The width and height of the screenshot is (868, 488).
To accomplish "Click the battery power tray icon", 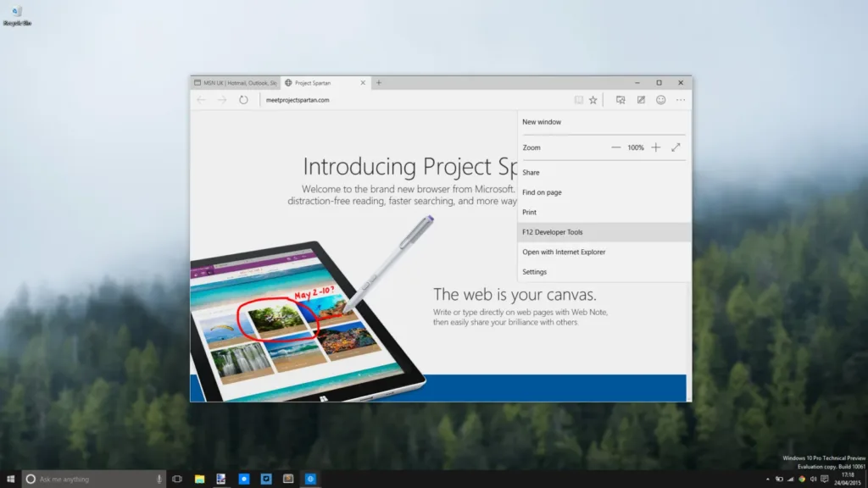I will click(779, 480).
